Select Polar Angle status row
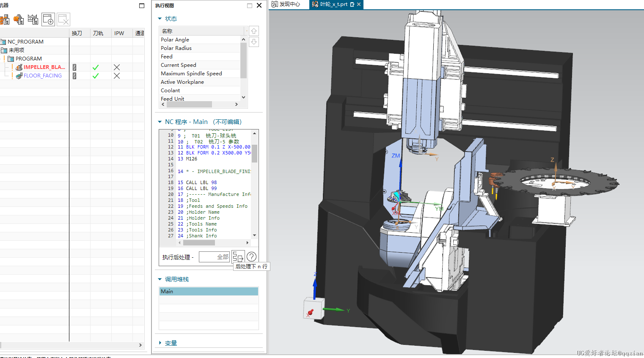 [x=200, y=40]
